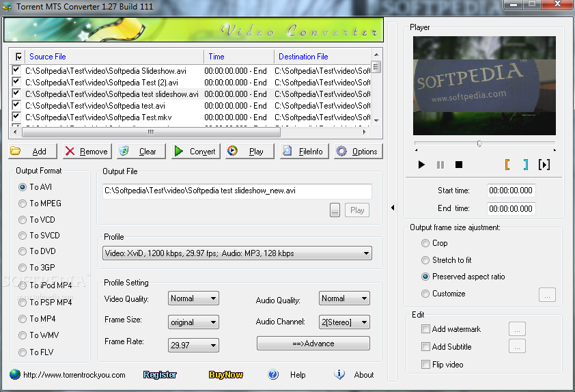This screenshot has height=392, width=575.
Task: Click the Help question mark icon
Action: [273, 374]
